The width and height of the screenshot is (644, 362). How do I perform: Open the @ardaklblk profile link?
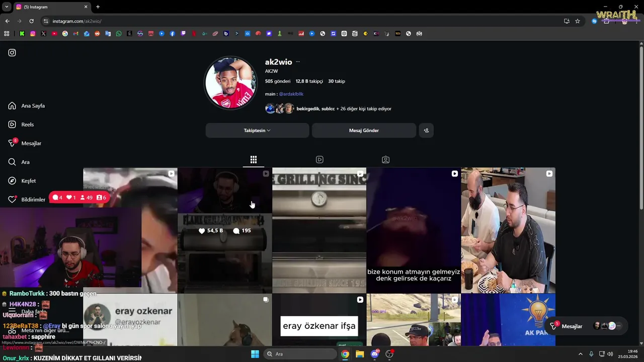pyautogui.click(x=291, y=94)
